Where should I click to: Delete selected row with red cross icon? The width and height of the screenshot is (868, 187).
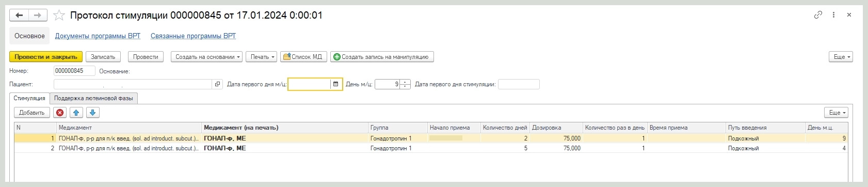(x=60, y=113)
